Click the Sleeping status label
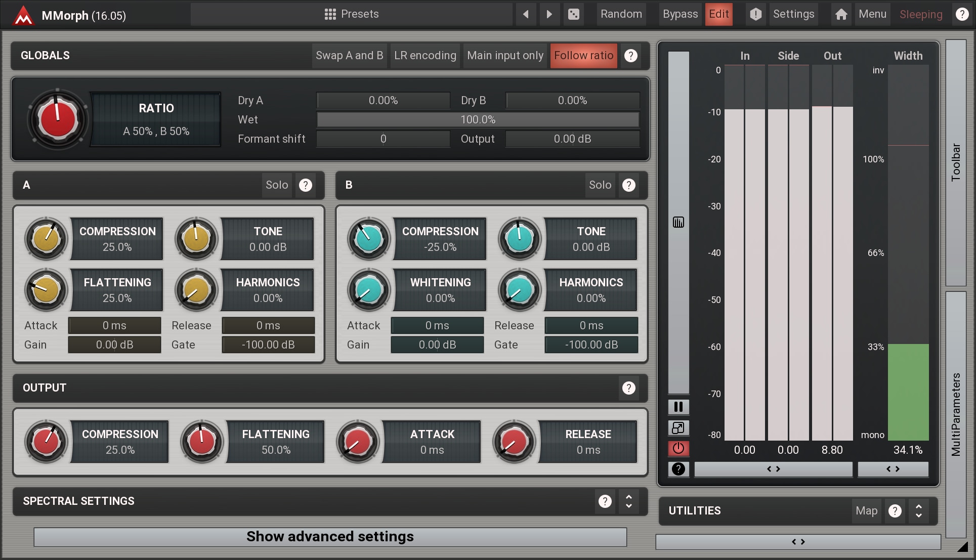The image size is (976, 560). [x=921, y=15]
